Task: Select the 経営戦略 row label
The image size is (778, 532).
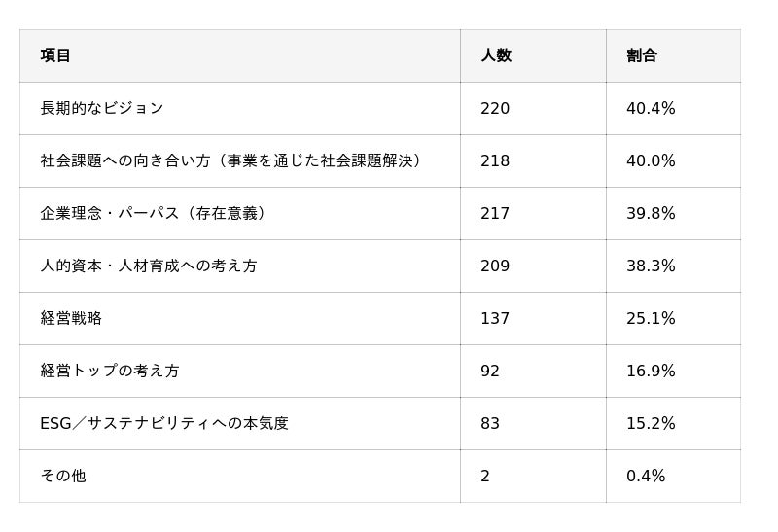Action: (x=71, y=318)
